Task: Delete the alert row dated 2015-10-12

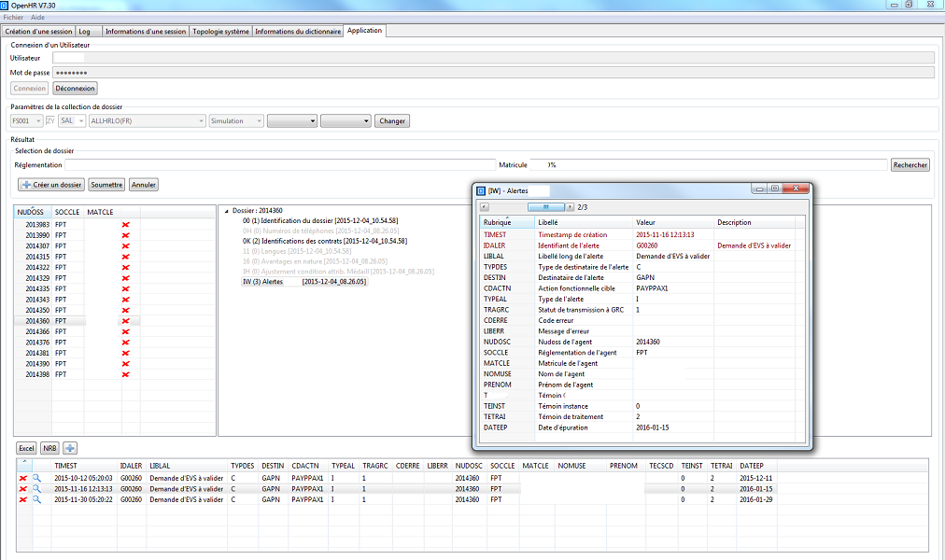Action: [x=23, y=478]
